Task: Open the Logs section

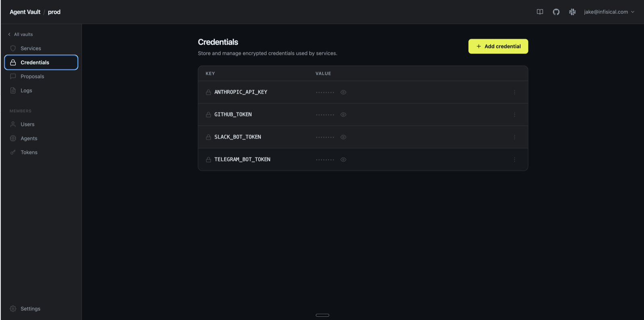Action: click(41, 91)
